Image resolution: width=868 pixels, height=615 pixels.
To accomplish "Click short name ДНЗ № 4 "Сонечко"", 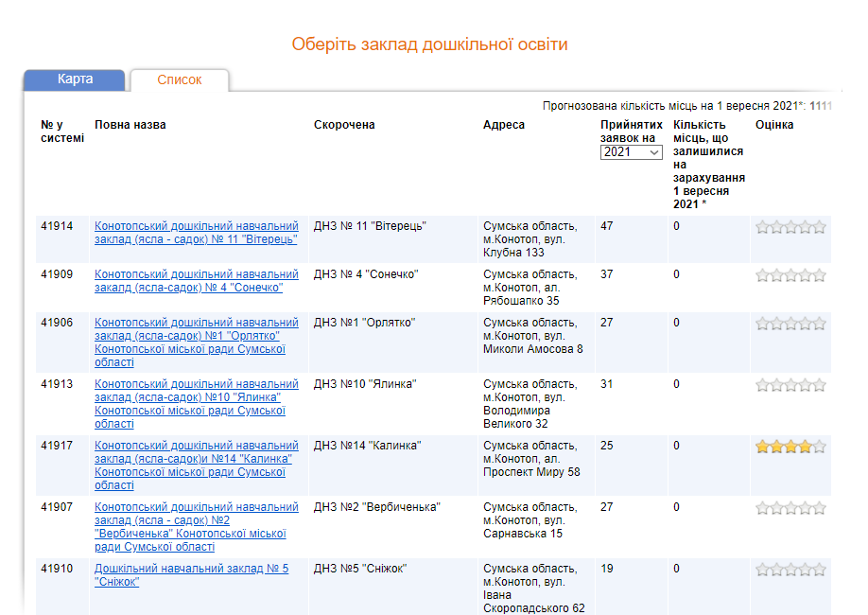I will [366, 274].
